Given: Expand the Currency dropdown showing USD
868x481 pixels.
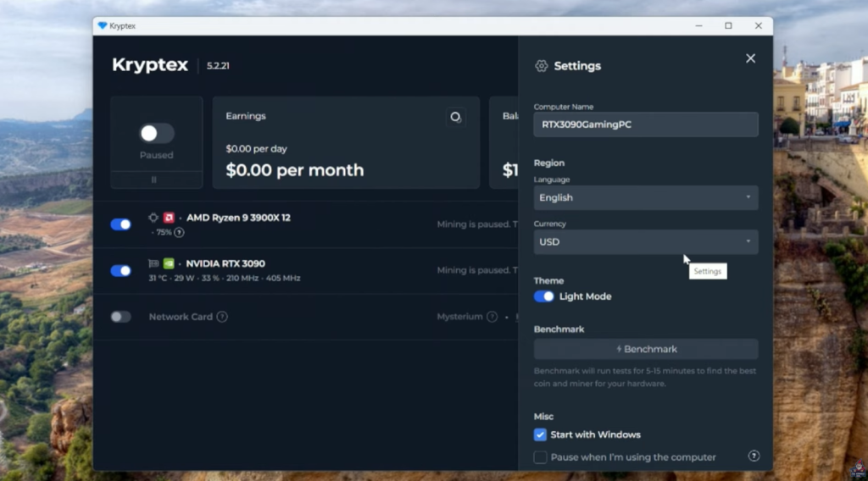Looking at the screenshot, I should [645, 241].
